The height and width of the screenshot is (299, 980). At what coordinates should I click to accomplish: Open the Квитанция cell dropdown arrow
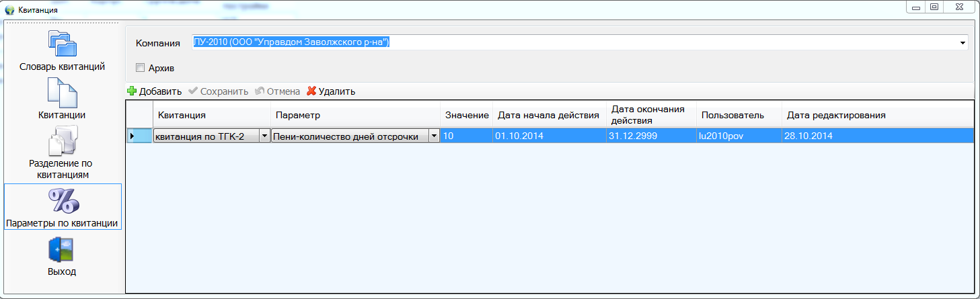pos(264,136)
